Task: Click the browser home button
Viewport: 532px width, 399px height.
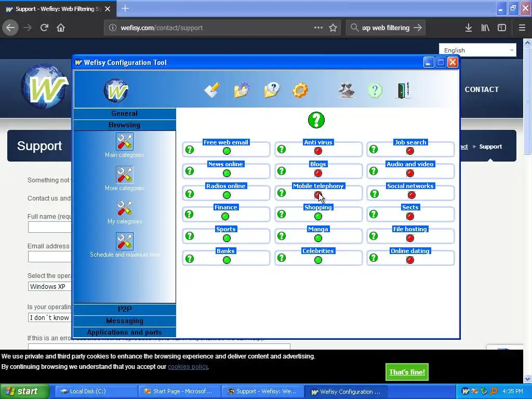Action: pos(61,28)
